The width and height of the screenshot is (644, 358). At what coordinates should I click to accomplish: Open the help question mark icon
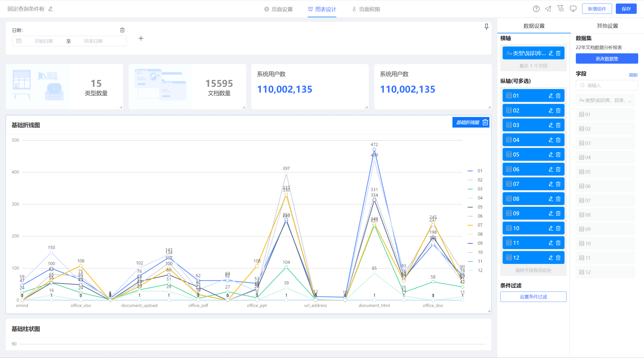[536, 9]
